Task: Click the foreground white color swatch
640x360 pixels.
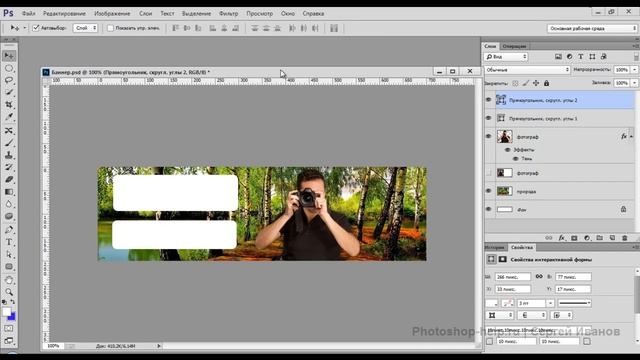Action: click(x=6, y=312)
